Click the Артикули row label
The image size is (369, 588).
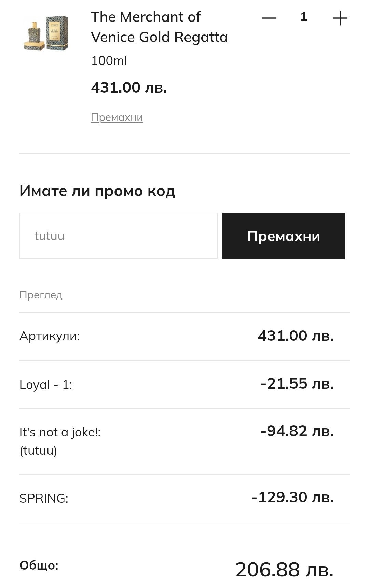click(x=50, y=336)
